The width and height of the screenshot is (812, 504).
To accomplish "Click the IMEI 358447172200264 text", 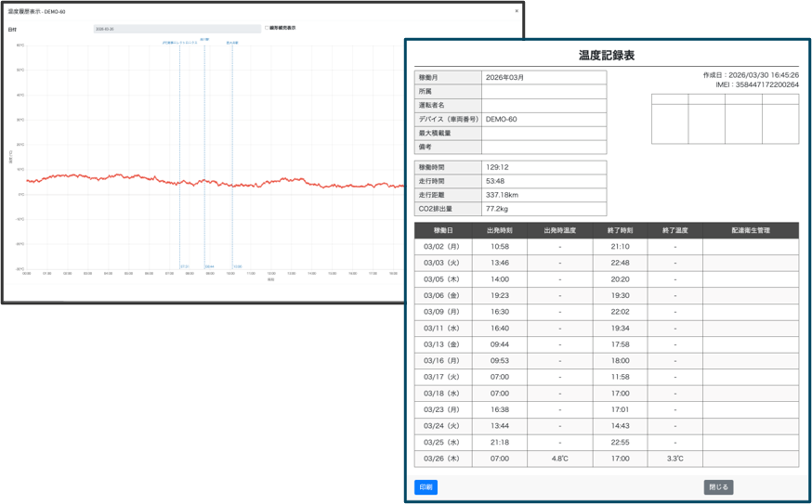I will [757, 84].
